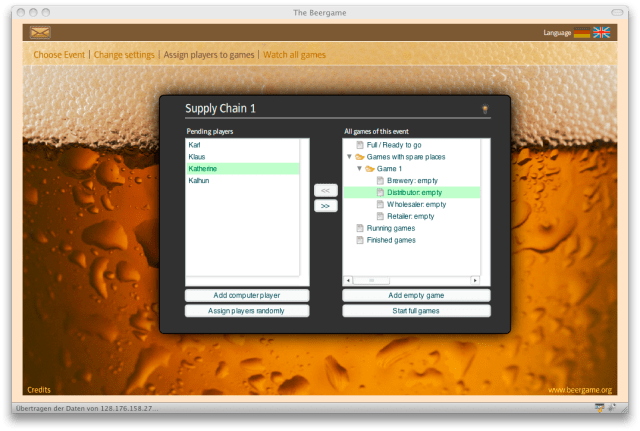
Task: Select Wholesaler: empty in game tree
Action: (415, 204)
